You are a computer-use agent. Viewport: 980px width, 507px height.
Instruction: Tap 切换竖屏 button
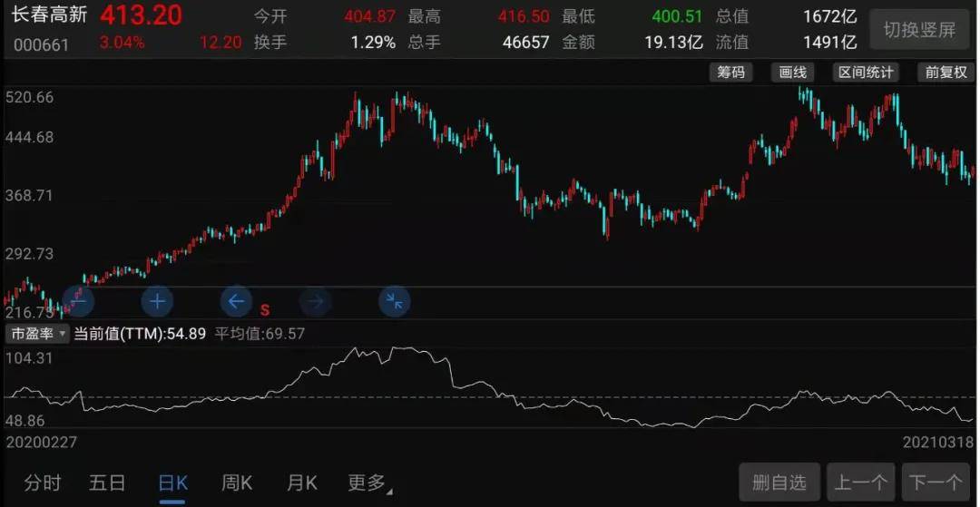coord(919,30)
